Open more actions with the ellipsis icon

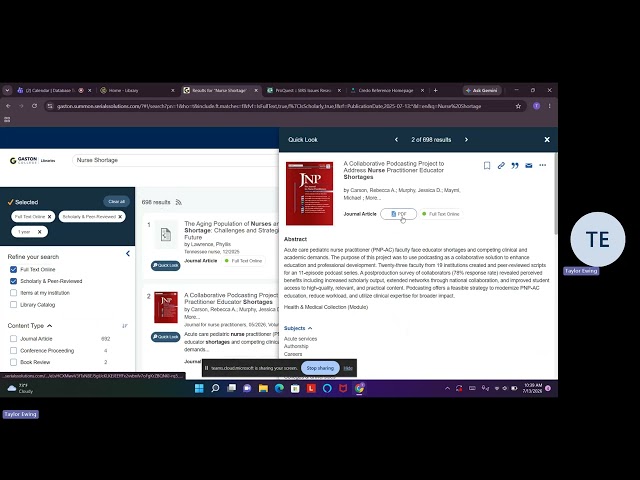[542, 165]
